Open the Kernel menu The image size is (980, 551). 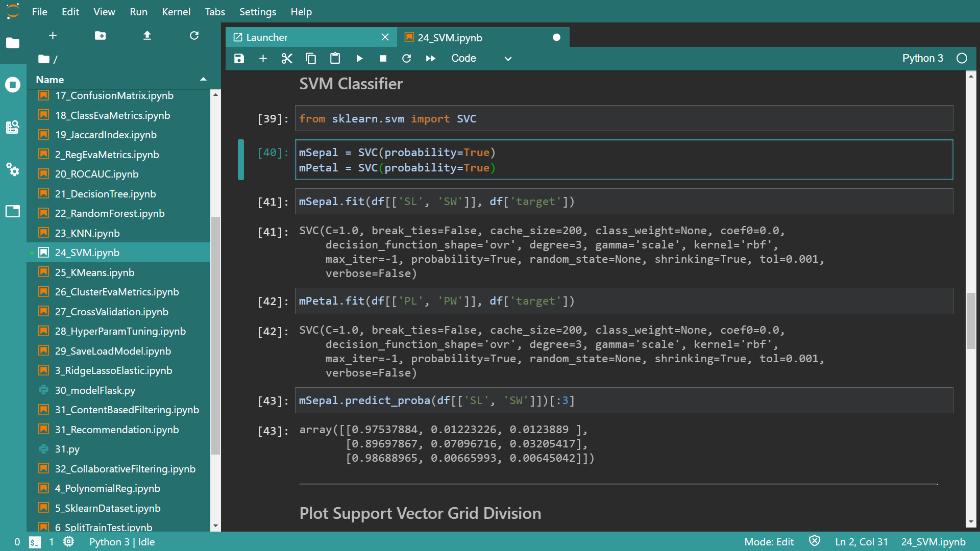(176, 12)
